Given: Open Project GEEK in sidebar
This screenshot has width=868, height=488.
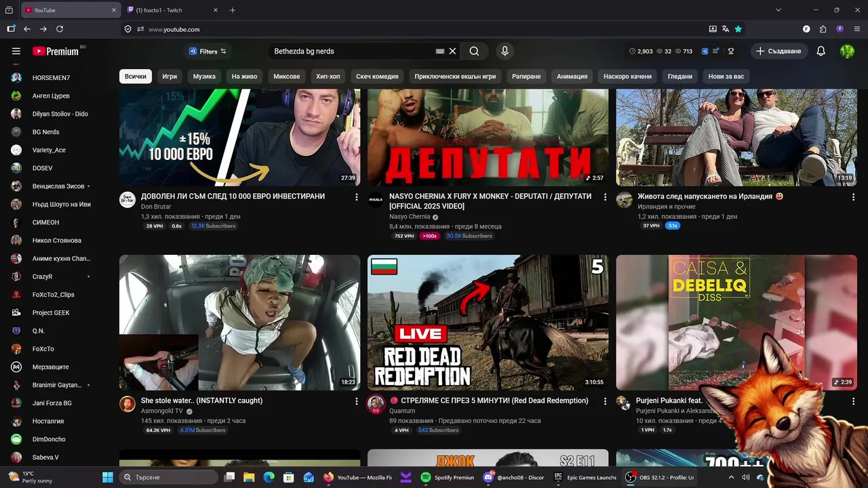Looking at the screenshot, I should (x=52, y=313).
